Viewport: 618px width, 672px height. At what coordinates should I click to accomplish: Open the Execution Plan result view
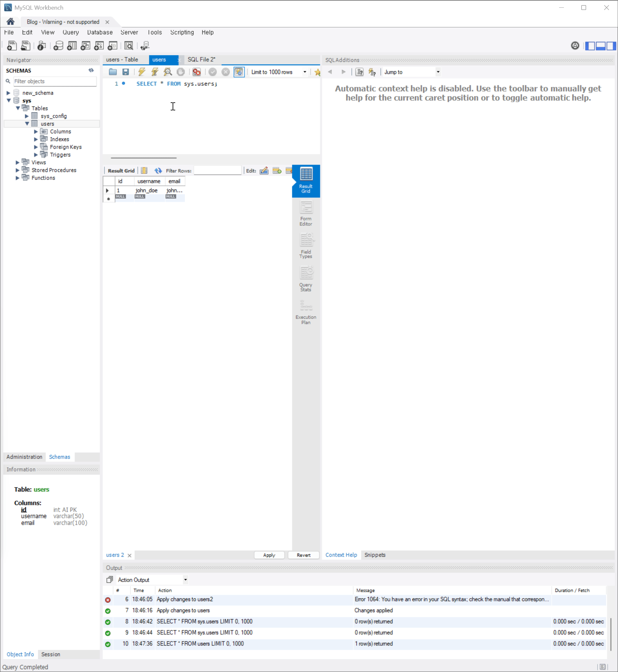(306, 312)
